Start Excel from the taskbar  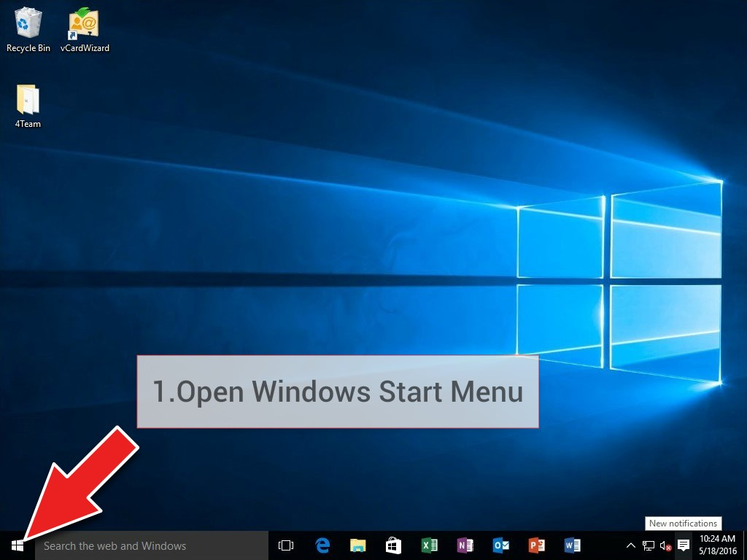(430, 545)
